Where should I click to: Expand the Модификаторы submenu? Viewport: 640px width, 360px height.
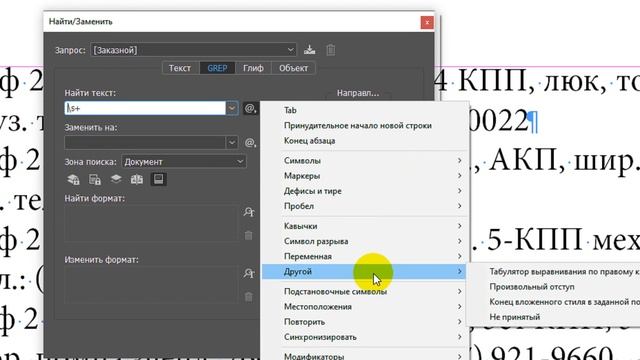pos(365,356)
